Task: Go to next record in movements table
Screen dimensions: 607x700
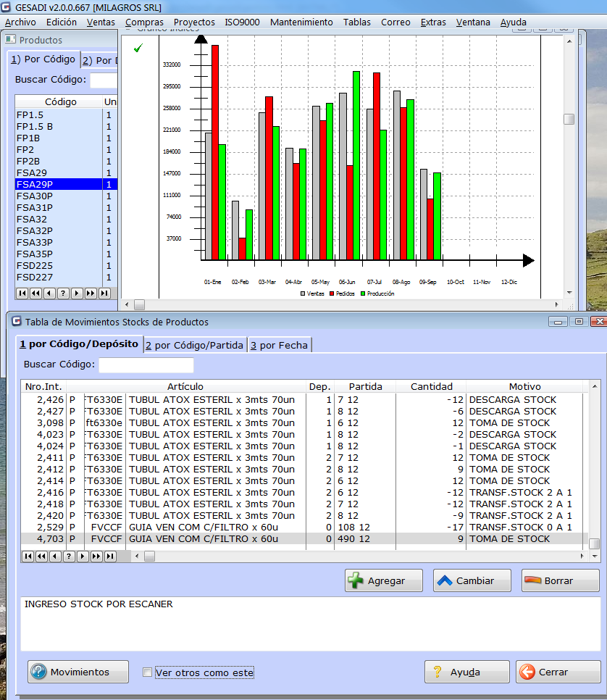Action: tap(83, 557)
